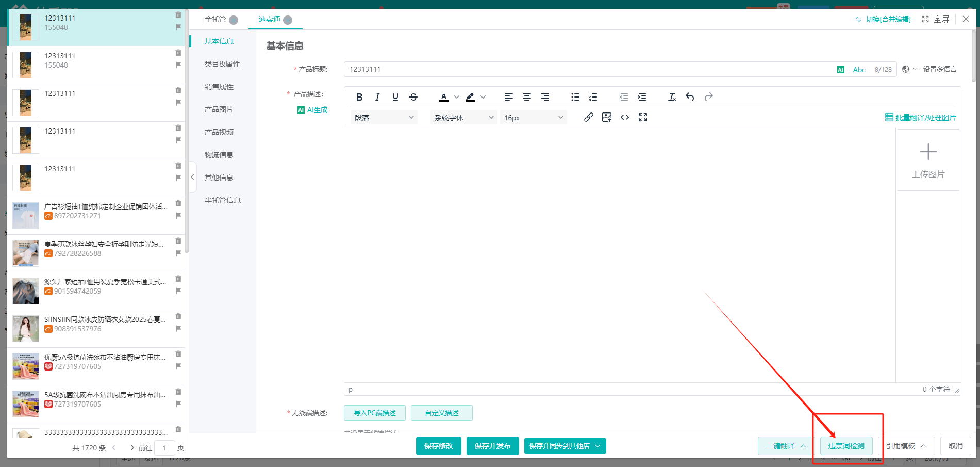Insert a numbered list

click(593, 97)
